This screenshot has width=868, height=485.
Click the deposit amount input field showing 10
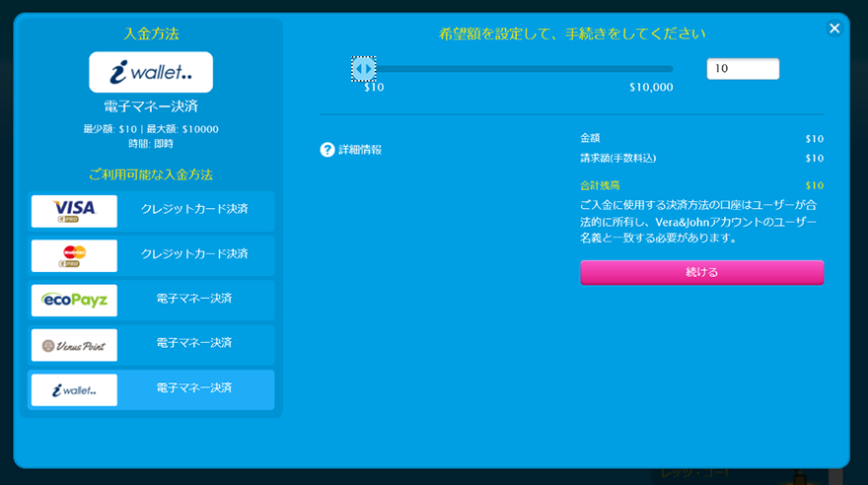click(x=743, y=69)
